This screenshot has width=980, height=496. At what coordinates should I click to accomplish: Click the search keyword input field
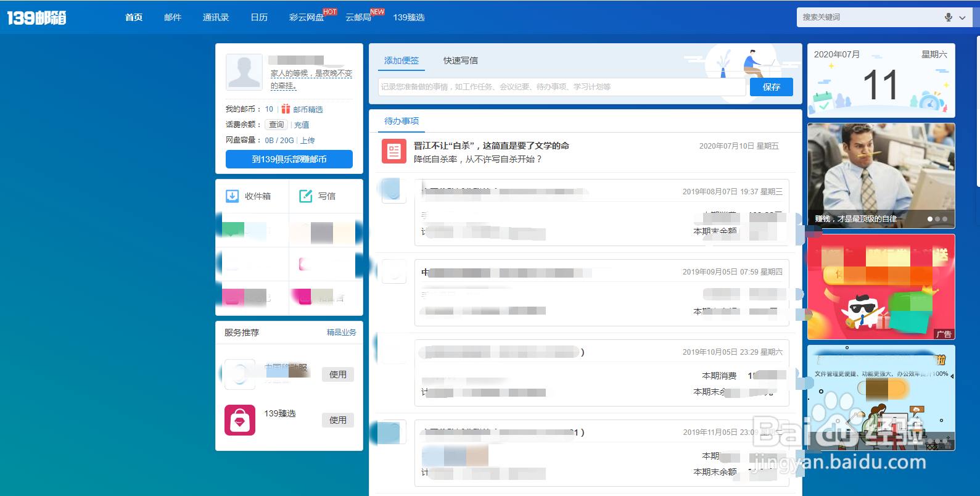pos(870,17)
